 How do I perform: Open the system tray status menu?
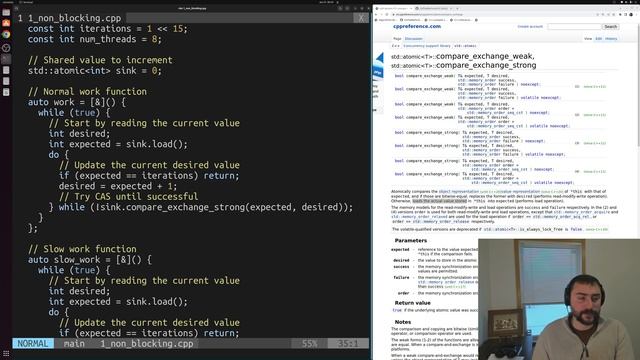[628, 2]
